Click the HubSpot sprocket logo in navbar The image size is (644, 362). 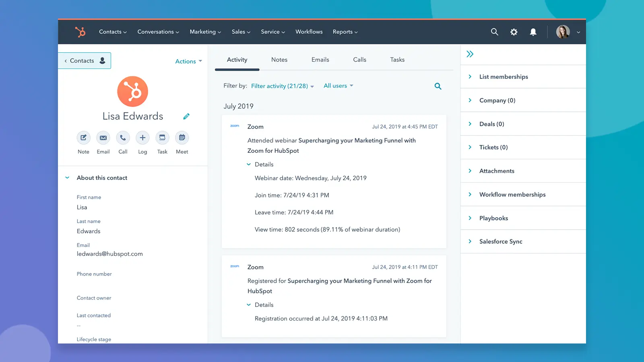point(80,32)
